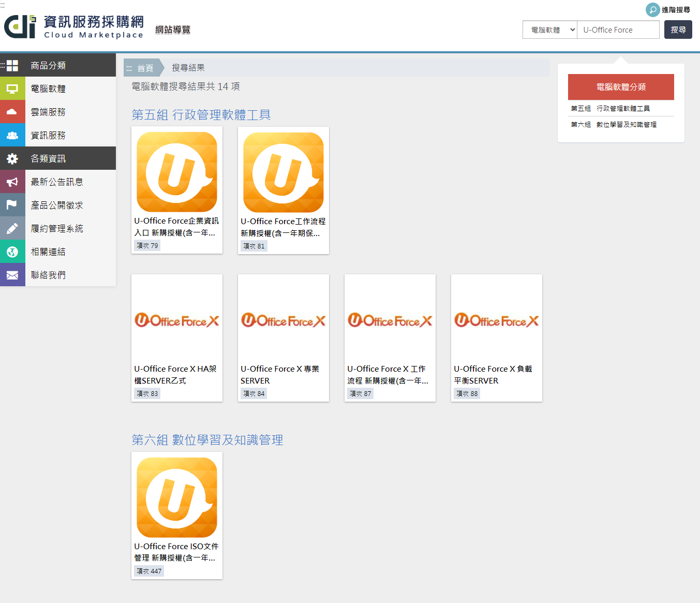Go to 首頁 breadcrumb

coord(145,68)
